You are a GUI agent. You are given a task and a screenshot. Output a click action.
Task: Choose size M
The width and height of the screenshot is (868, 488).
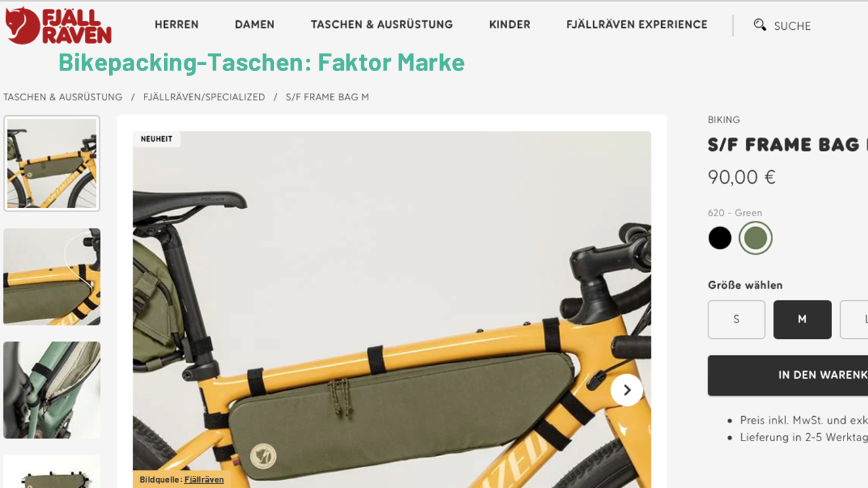coord(802,319)
